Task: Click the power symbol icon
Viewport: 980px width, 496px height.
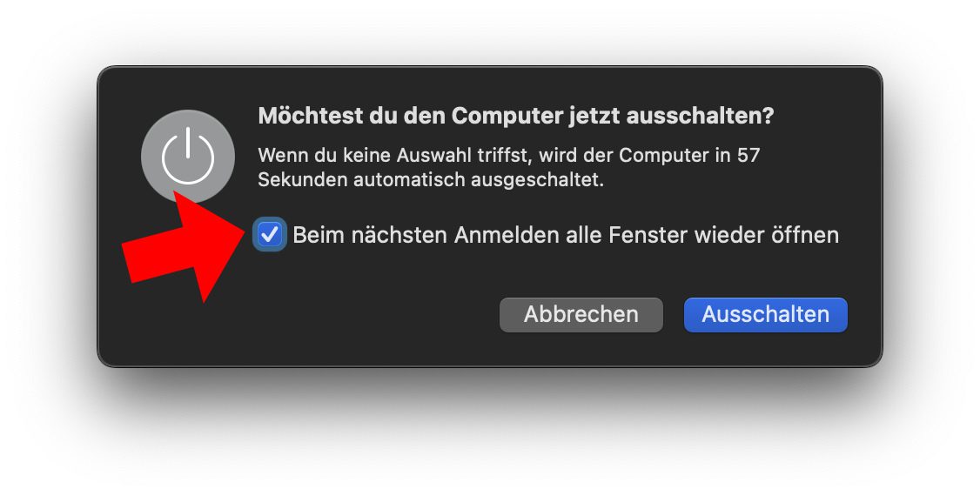Action: (188, 156)
